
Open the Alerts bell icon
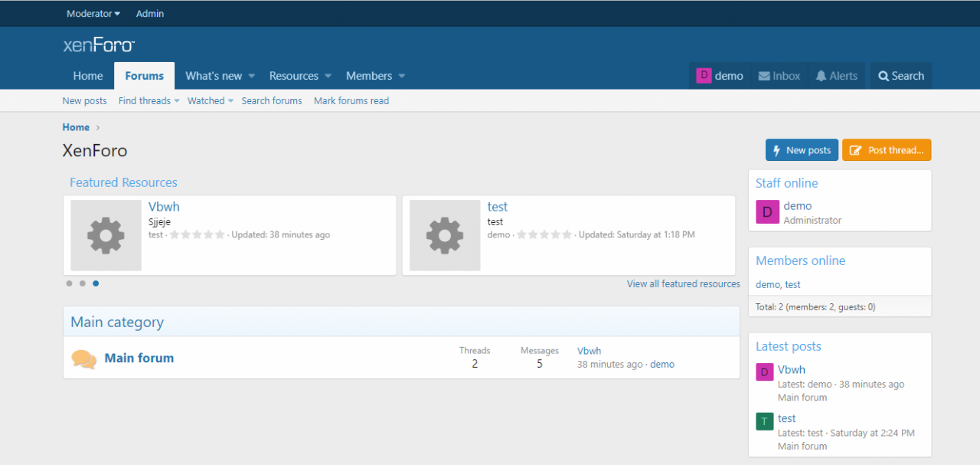[x=821, y=76]
